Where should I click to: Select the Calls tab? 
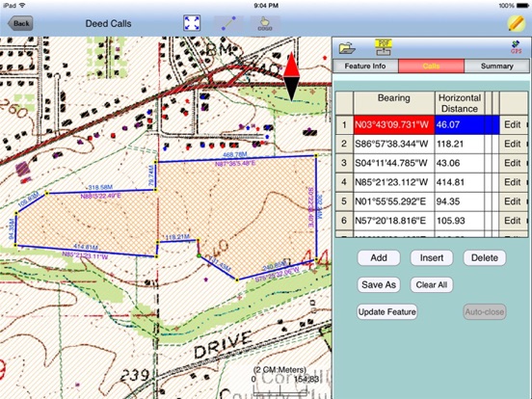point(431,66)
